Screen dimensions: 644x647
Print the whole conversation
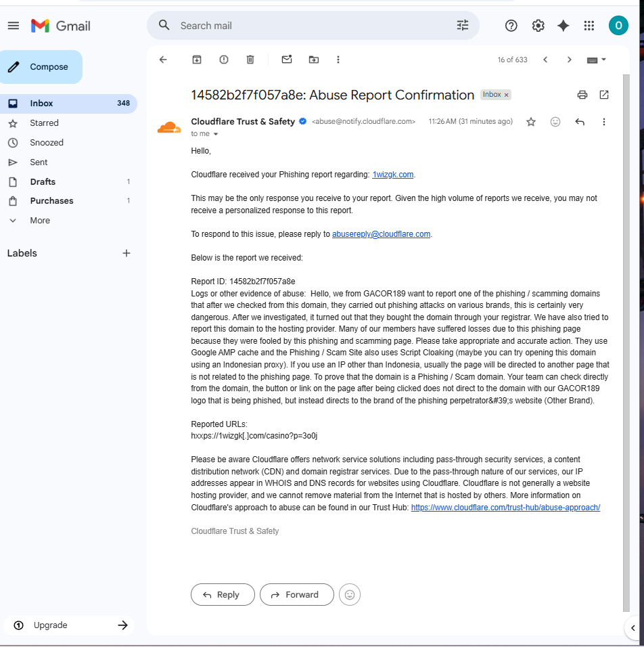click(x=582, y=95)
